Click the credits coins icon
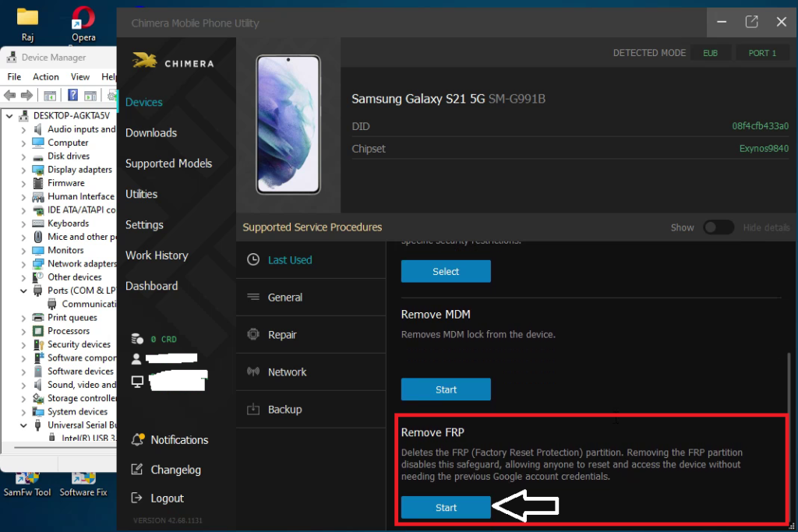Viewport: 798px width, 532px height. (137, 339)
